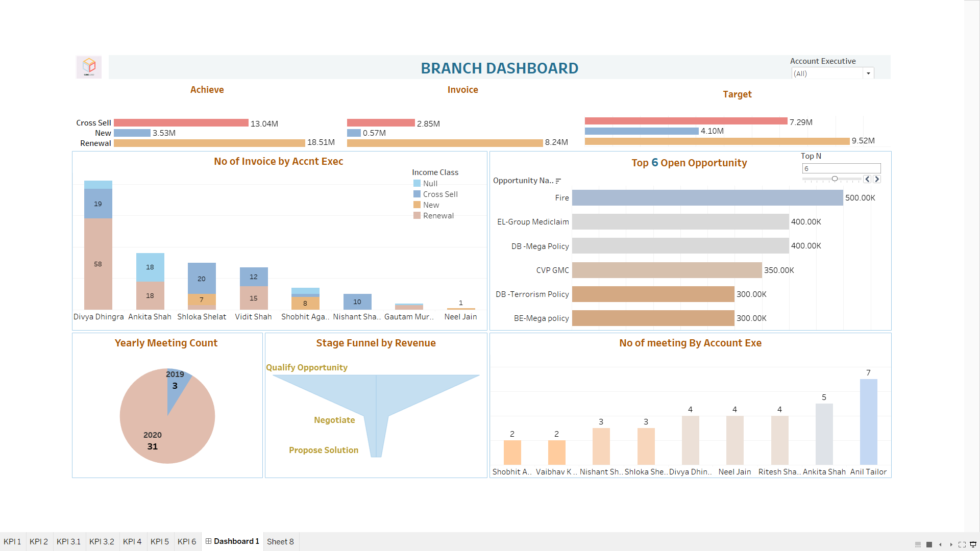Highlight Cross Sell in the Income Class legend
This screenshot has height=551, width=980.
click(439, 194)
